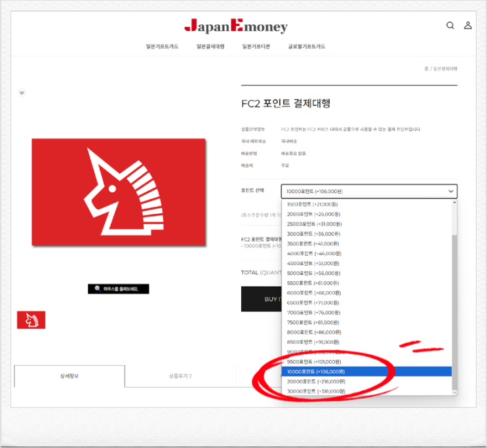Viewport: 487px width, 448px height.
Task: Open the 일본결제대행 menu
Action: (210, 47)
